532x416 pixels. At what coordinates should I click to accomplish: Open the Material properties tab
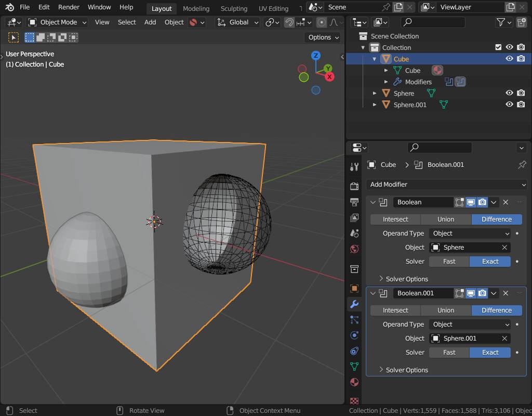coord(354,382)
